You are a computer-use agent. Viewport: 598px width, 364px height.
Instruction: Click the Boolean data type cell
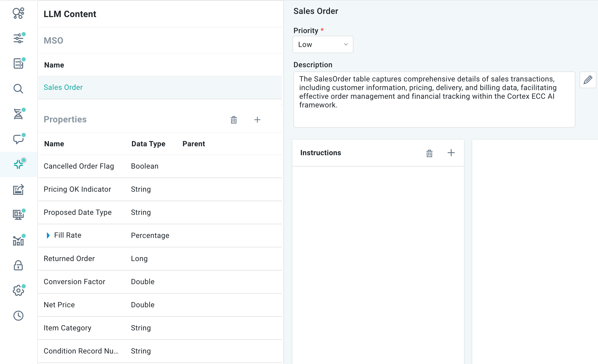[x=145, y=166]
